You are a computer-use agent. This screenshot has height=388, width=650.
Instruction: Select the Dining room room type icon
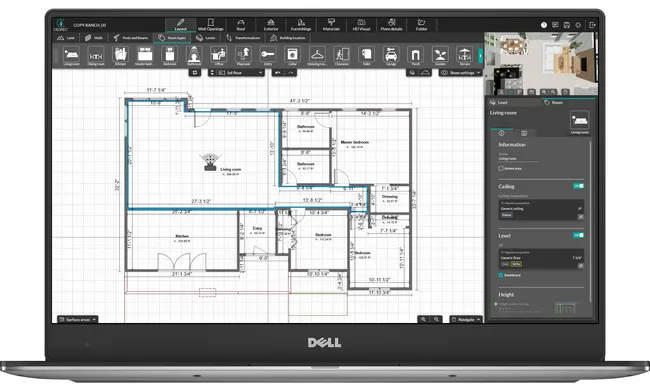point(96,54)
